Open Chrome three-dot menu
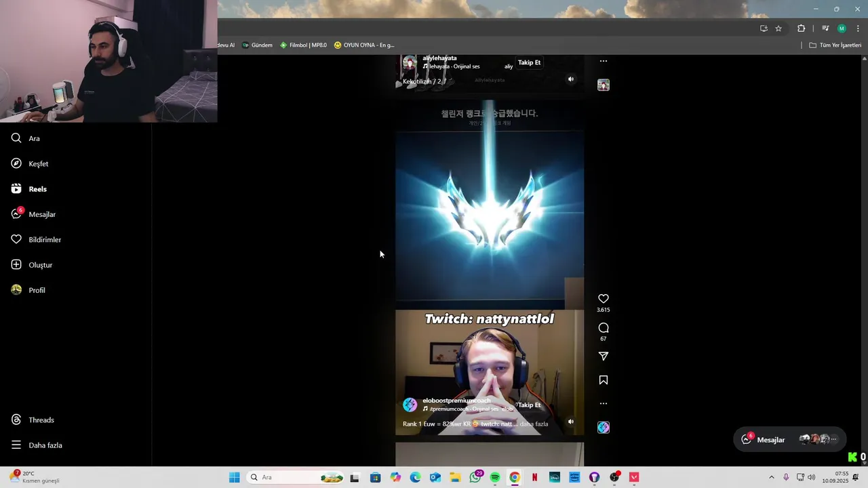 pos(856,28)
